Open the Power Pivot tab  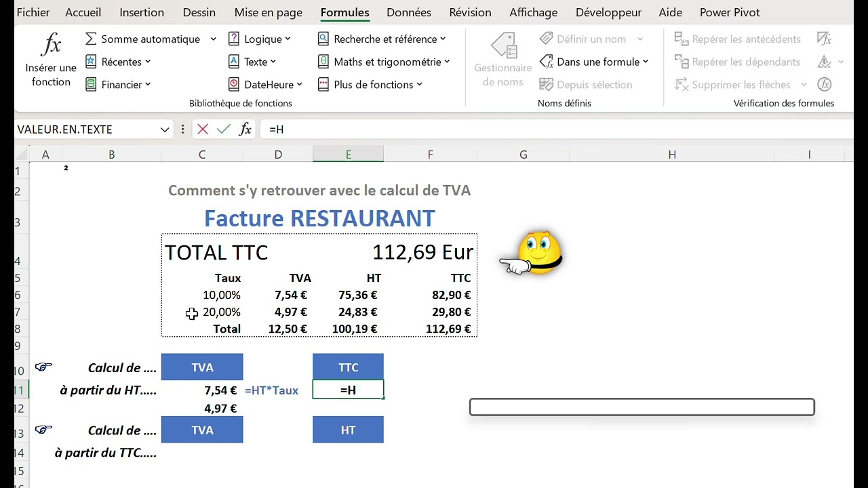click(x=730, y=12)
